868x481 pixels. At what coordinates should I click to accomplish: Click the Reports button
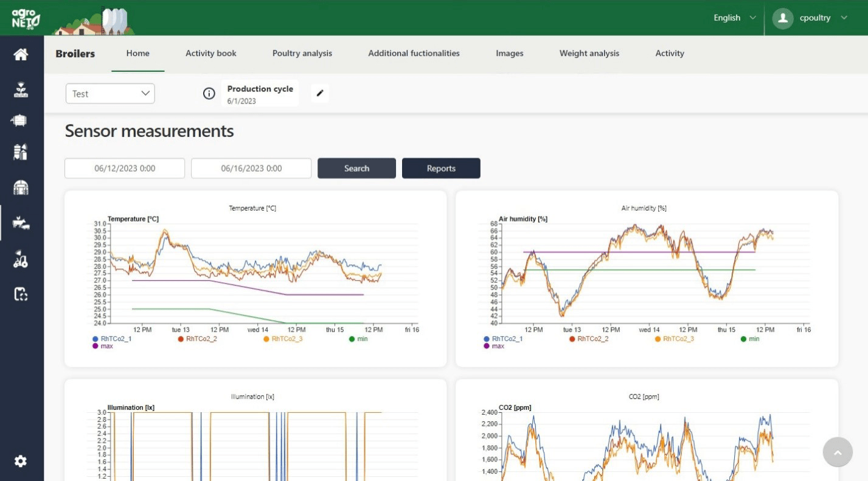click(441, 169)
